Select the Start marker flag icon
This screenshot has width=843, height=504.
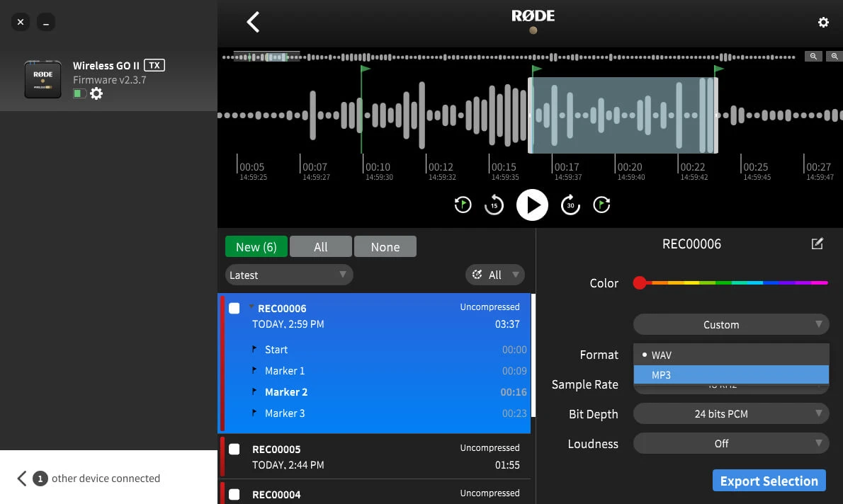click(254, 349)
